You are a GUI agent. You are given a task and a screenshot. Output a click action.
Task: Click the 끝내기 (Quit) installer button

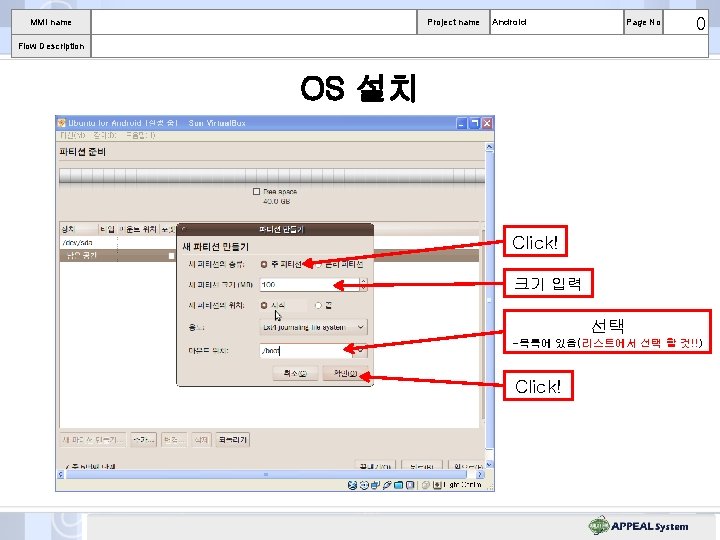(x=376, y=466)
